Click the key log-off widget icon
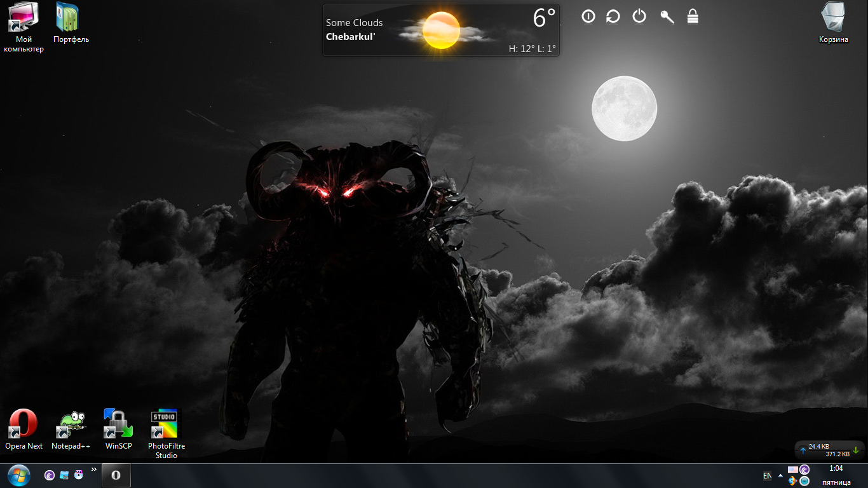Screen dimensions: 868x488 [x=667, y=17]
